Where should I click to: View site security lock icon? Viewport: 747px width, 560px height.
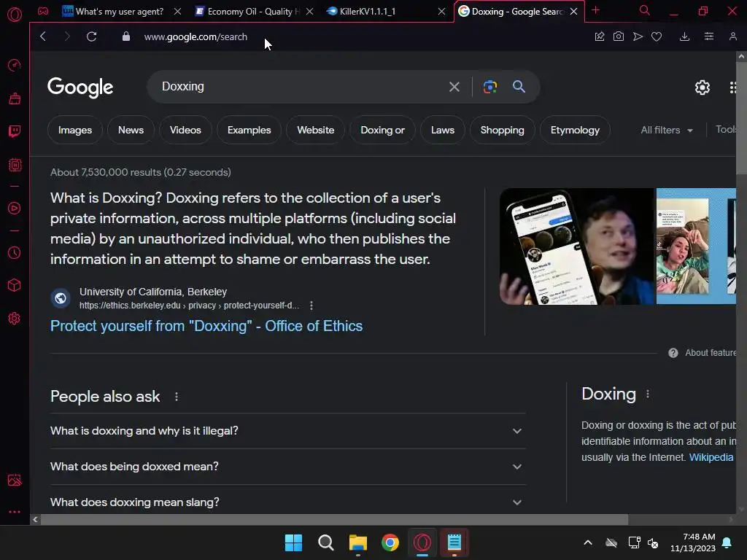point(125,36)
